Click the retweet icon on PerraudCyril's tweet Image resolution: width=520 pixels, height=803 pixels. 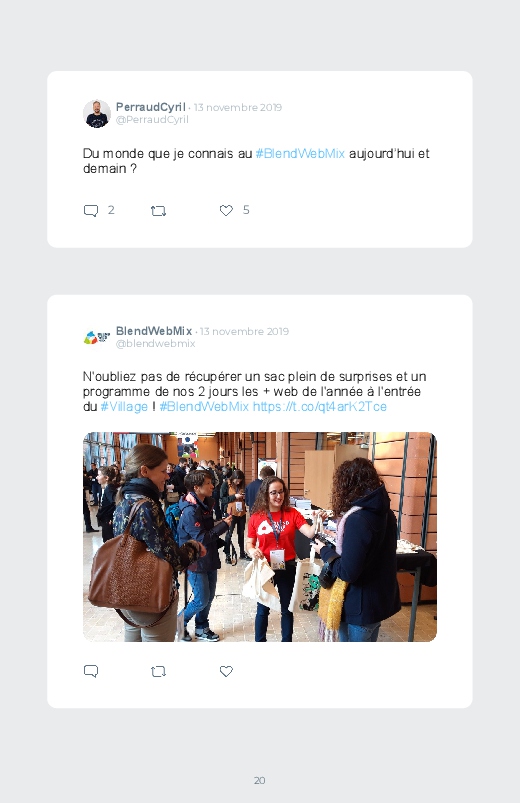click(x=158, y=210)
